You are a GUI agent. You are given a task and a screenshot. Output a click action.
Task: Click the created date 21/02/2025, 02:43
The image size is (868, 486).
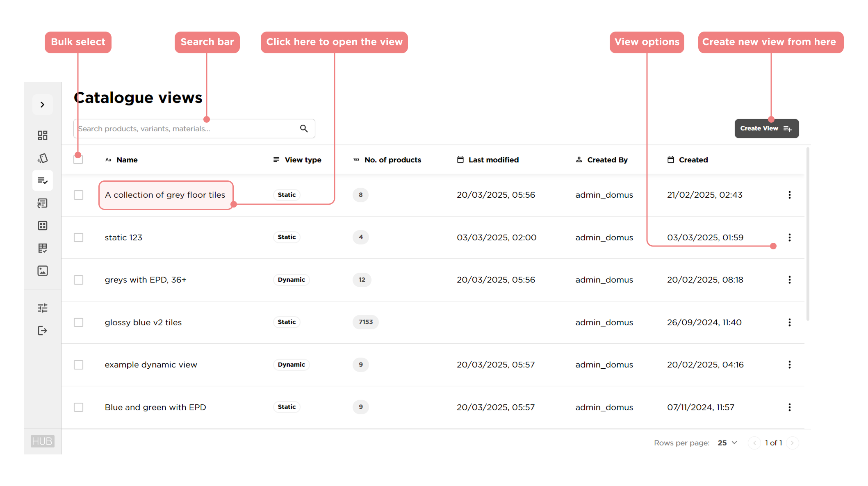(705, 195)
